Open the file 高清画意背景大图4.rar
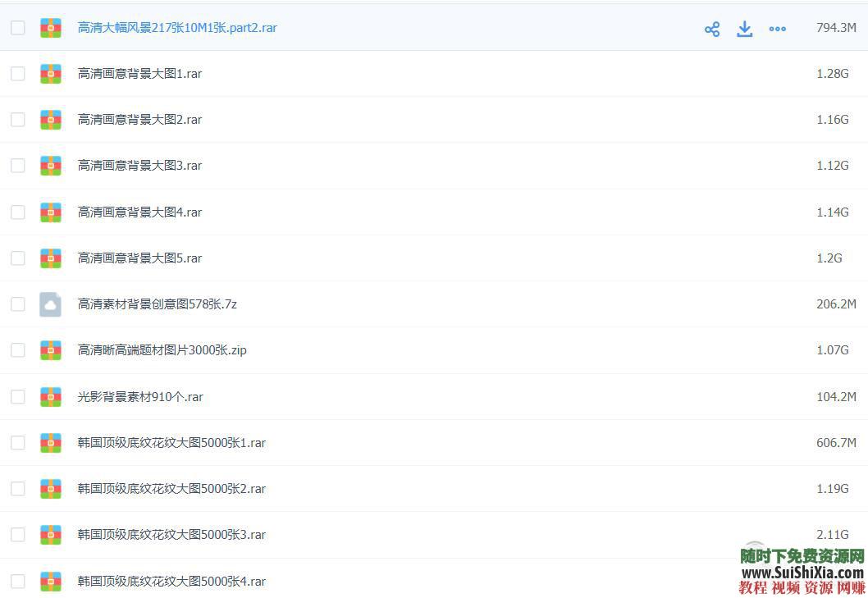The image size is (868, 598). click(x=139, y=212)
